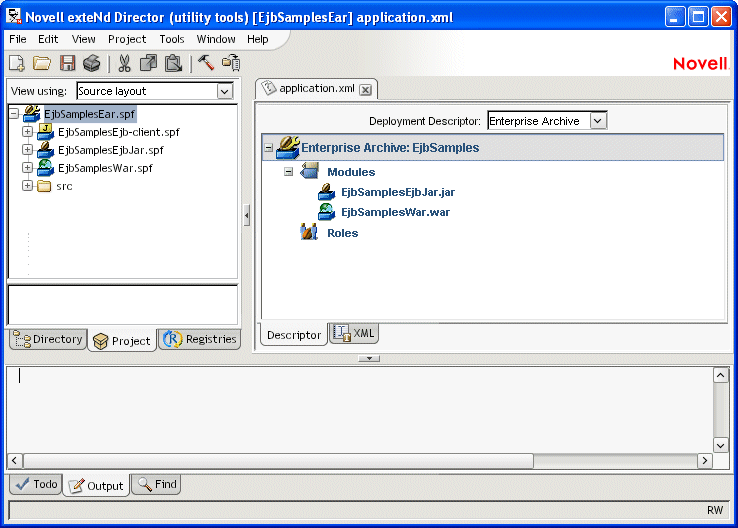Viewport: 738px width, 528px height.
Task: Open the Edit menu
Action: point(48,39)
